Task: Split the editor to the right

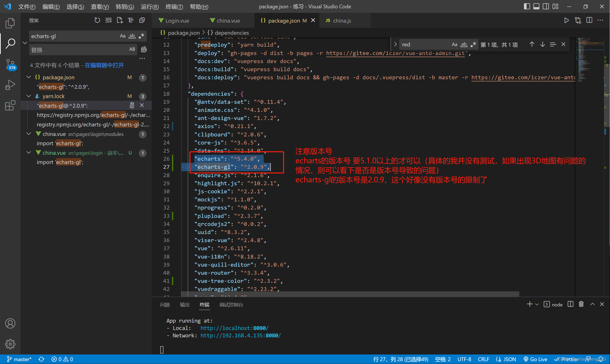Action: 589,20
